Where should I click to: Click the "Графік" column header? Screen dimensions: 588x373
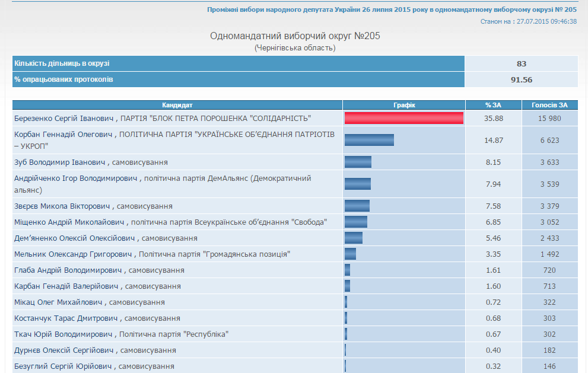[x=404, y=105]
